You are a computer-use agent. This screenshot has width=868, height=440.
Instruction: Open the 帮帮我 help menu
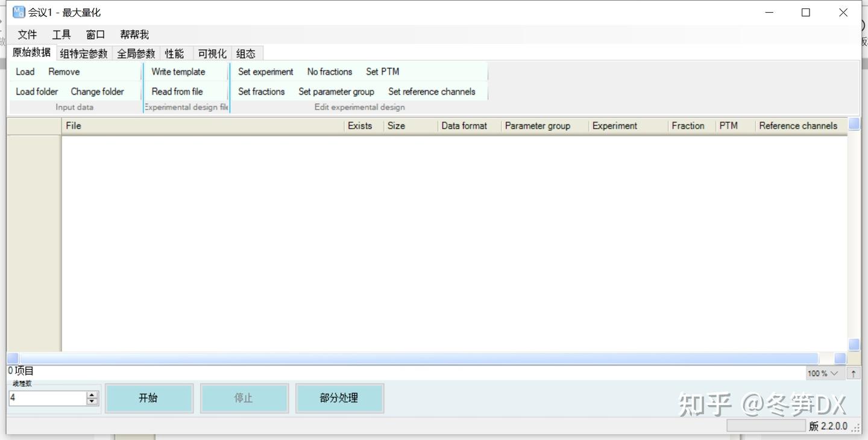pos(134,34)
